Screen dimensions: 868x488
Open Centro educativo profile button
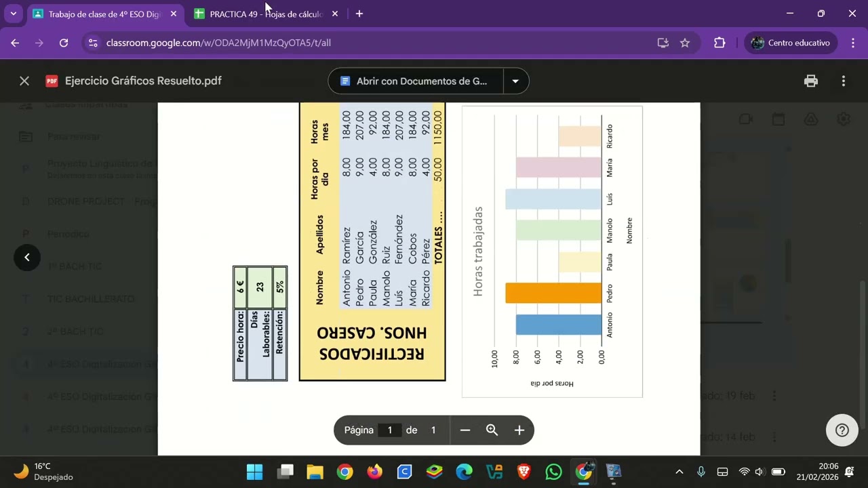(791, 43)
